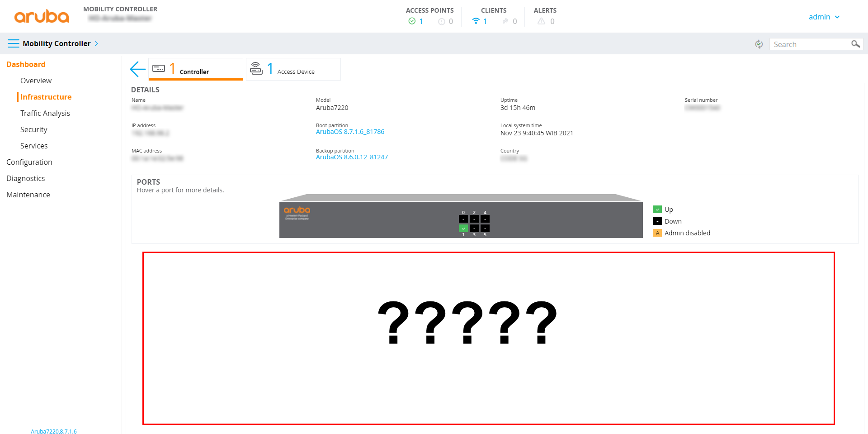Screen dimensions: 868x434
Task: Open the Dashboard menu section
Action: click(x=26, y=64)
